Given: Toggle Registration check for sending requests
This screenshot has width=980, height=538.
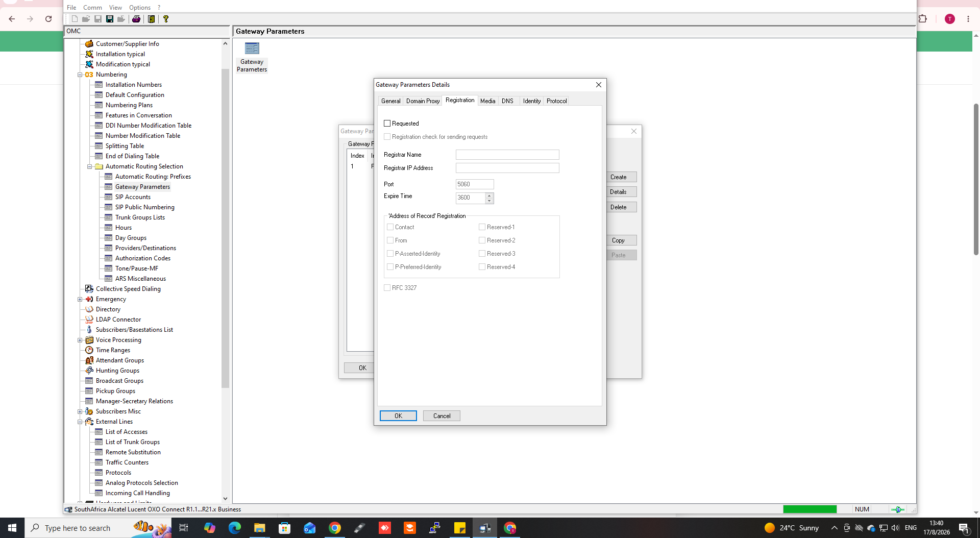Looking at the screenshot, I should [387, 137].
